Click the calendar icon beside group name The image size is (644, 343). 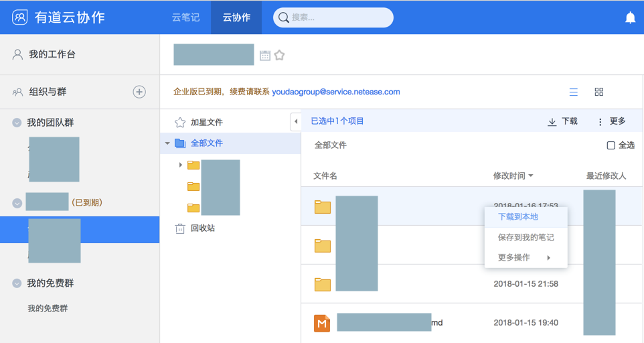pos(265,56)
